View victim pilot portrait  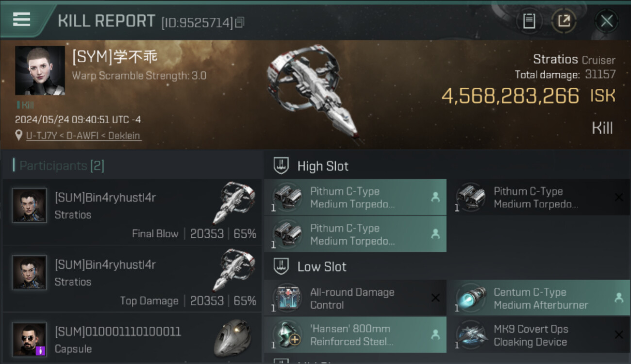pyautogui.click(x=40, y=70)
